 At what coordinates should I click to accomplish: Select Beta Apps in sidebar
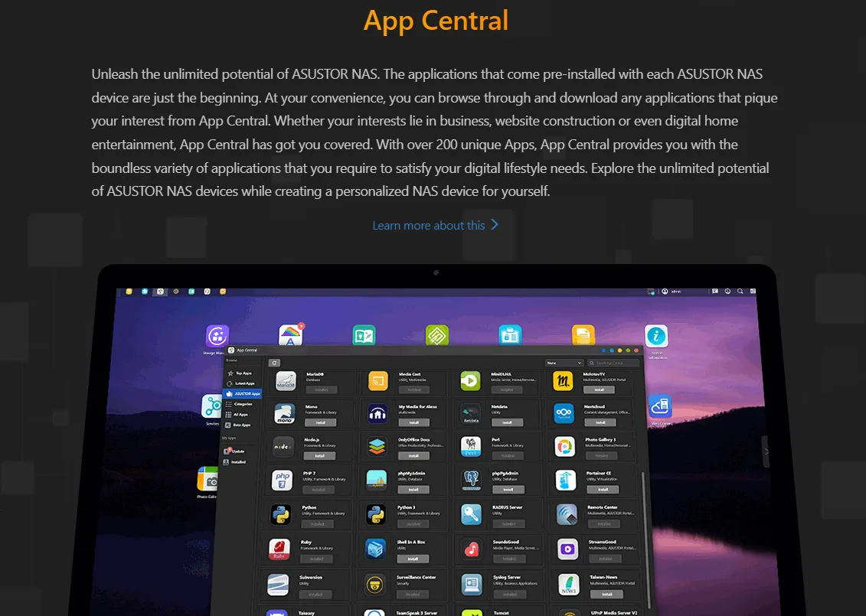238,425
